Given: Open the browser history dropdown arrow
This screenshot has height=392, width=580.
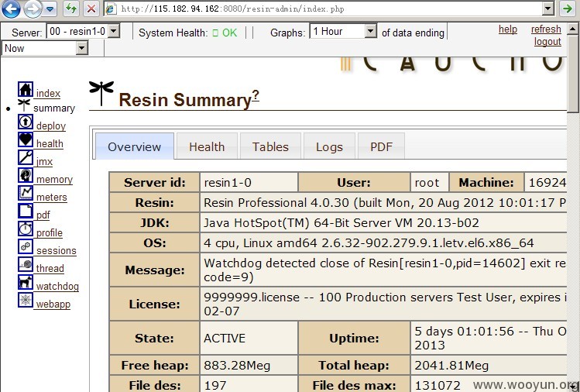Looking at the screenshot, I should pos(50,9).
